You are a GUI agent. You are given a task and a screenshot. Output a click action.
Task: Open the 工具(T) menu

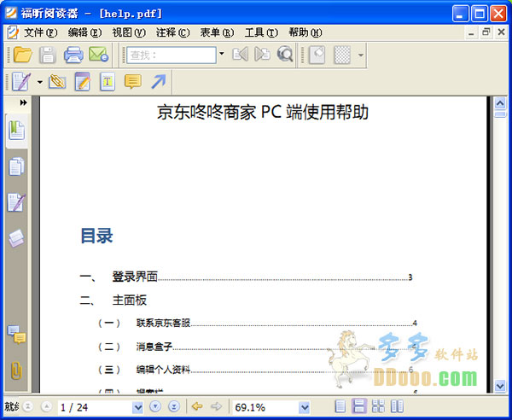point(261,32)
